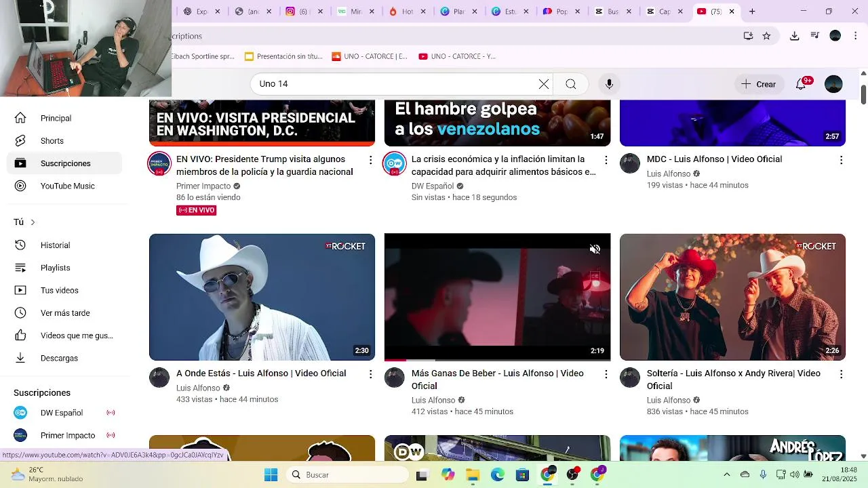Screen dimensions: 868x488
Task: Open the A Onde Estás video thumbnail
Action: 262,297
